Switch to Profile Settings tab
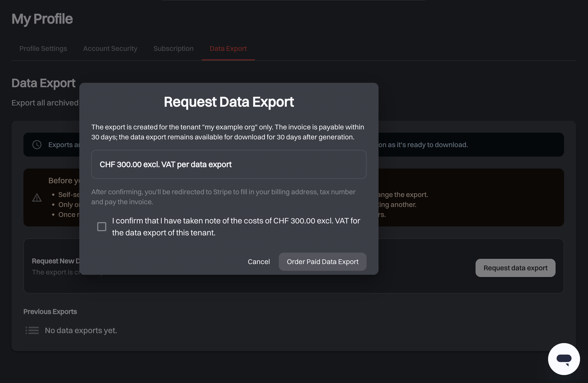 pos(43,49)
